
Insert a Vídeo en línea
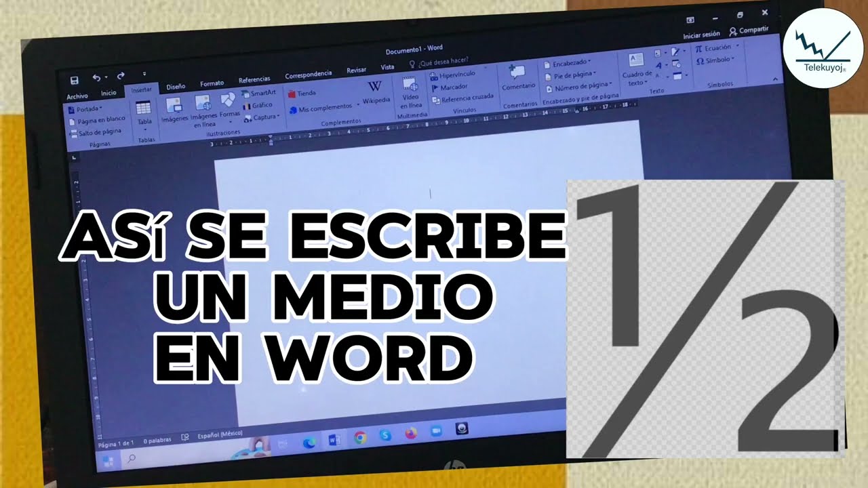pos(410,93)
